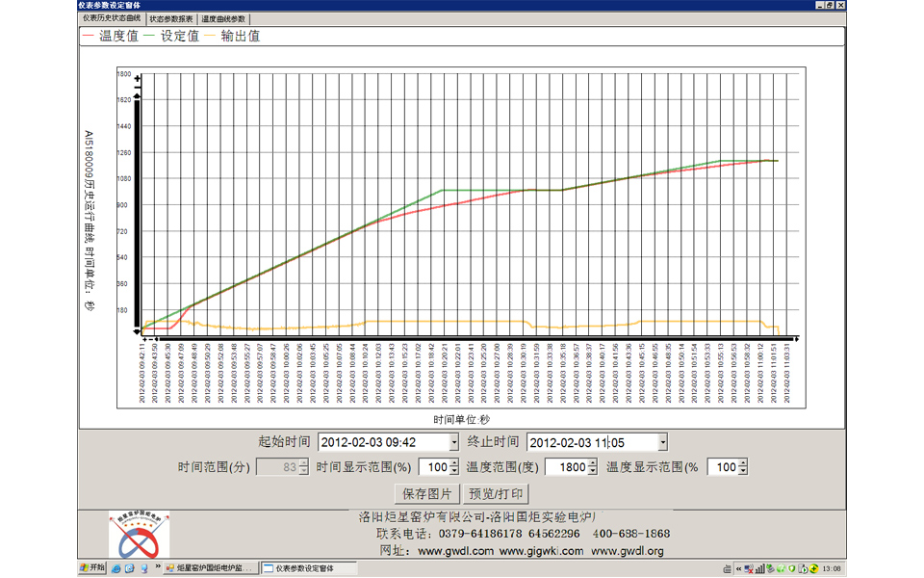Switch to the 仪表历史状态曲线 tab

pyautogui.click(x=111, y=18)
